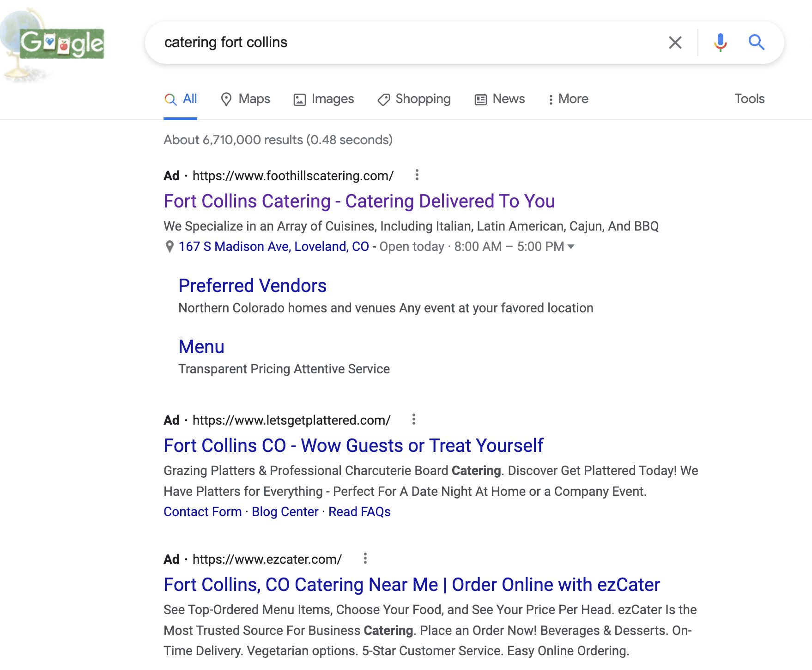Open the Preferred Vendors sitelink
Screen dimensions: 812x670
click(253, 286)
